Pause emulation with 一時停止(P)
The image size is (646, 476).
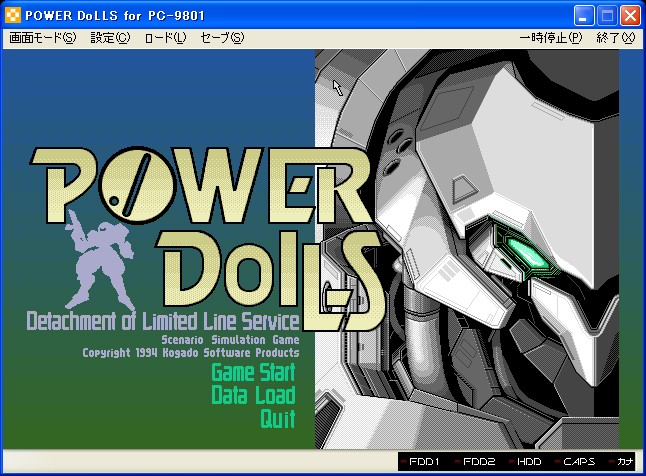click(551, 38)
